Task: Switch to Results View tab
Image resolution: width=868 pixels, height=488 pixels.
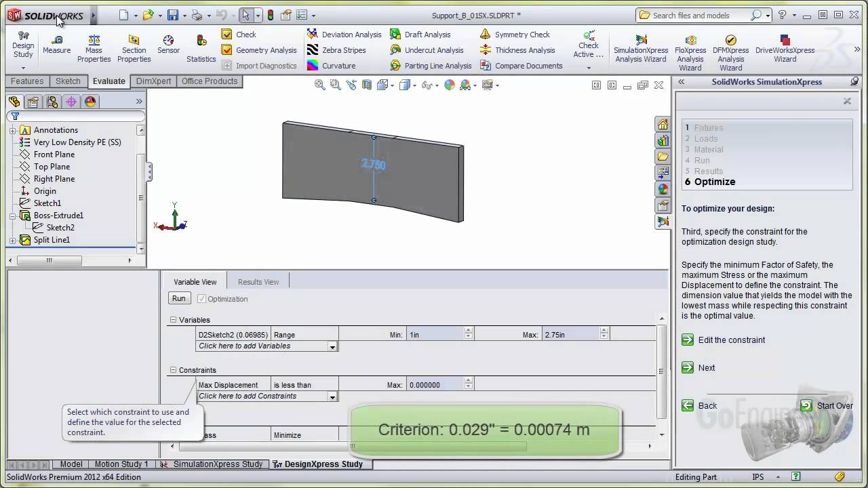Action: click(258, 282)
